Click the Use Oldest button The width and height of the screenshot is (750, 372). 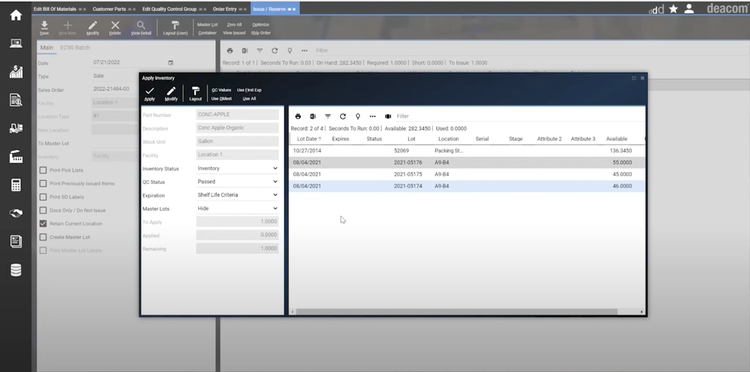(x=221, y=98)
